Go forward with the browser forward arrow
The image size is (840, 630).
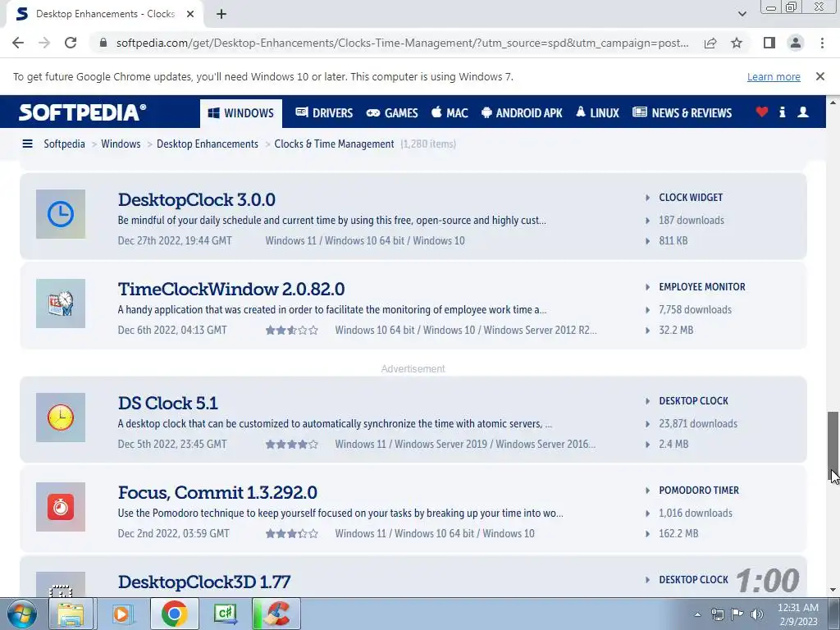pyautogui.click(x=44, y=43)
